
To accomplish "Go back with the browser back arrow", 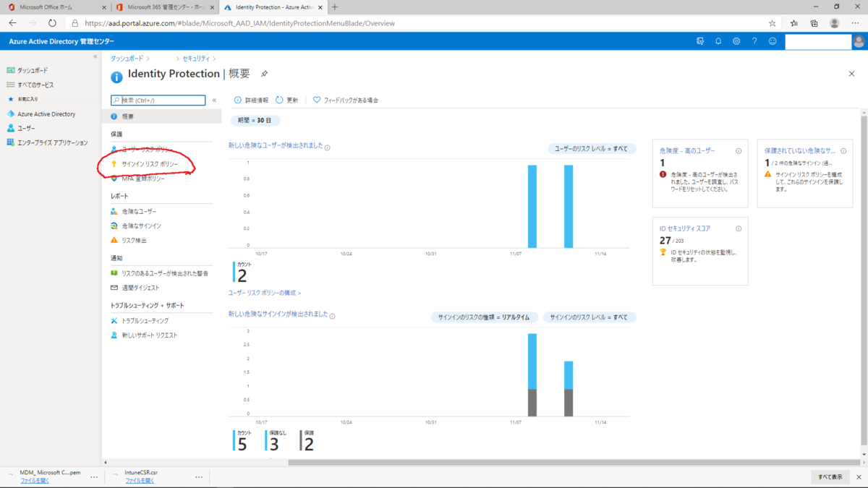I will [12, 23].
